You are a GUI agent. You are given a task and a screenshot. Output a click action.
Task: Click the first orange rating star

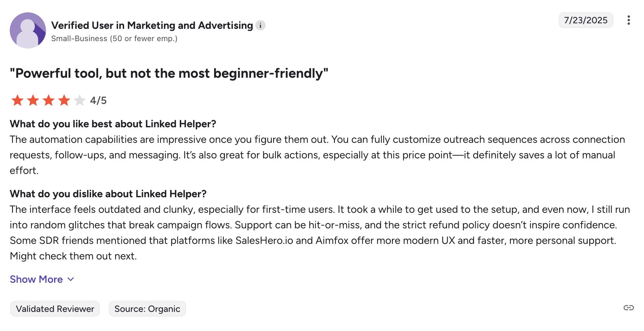[x=17, y=100]
